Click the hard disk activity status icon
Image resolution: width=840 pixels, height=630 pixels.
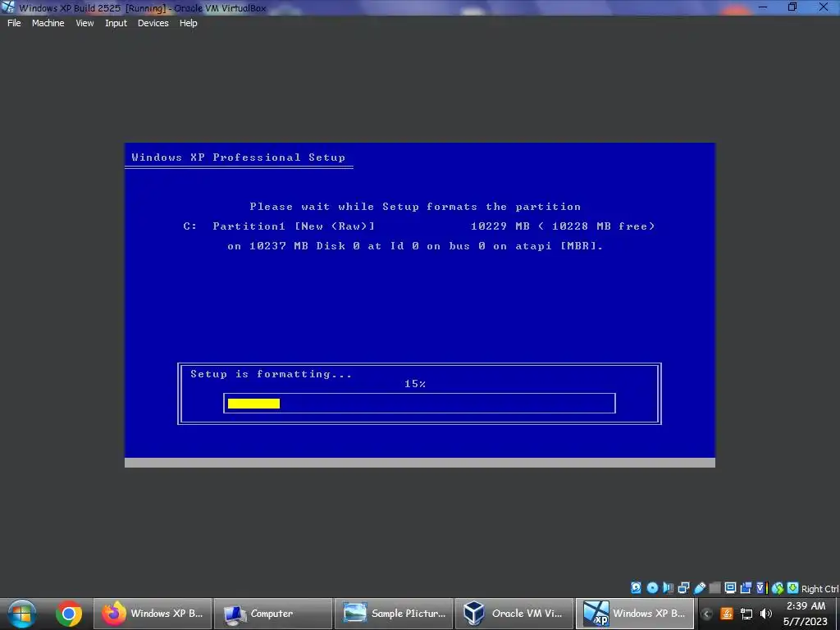click(x=636, y=587)
